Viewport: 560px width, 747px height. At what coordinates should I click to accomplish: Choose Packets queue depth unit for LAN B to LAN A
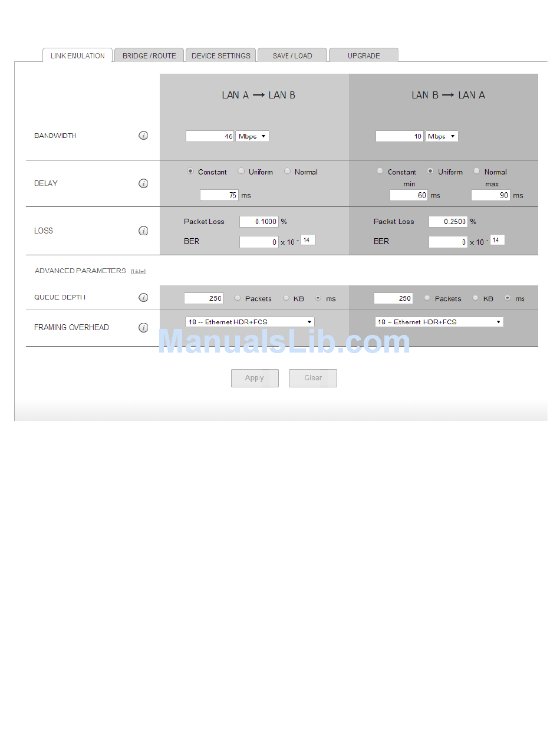click(x=427, y=298)
